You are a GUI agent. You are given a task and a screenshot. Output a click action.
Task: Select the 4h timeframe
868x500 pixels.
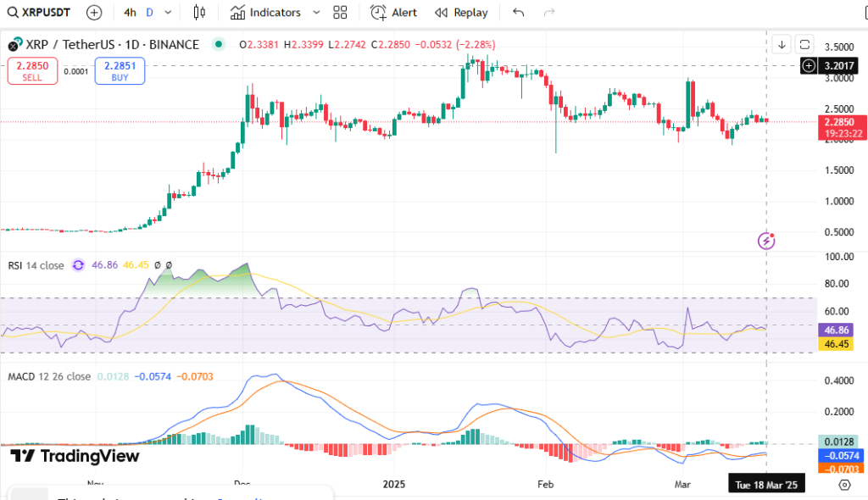click(130, 12)
